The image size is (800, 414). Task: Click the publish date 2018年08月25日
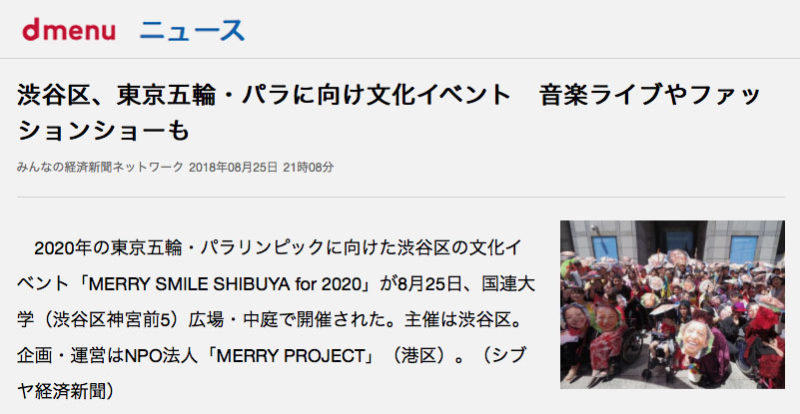(233, 167)
